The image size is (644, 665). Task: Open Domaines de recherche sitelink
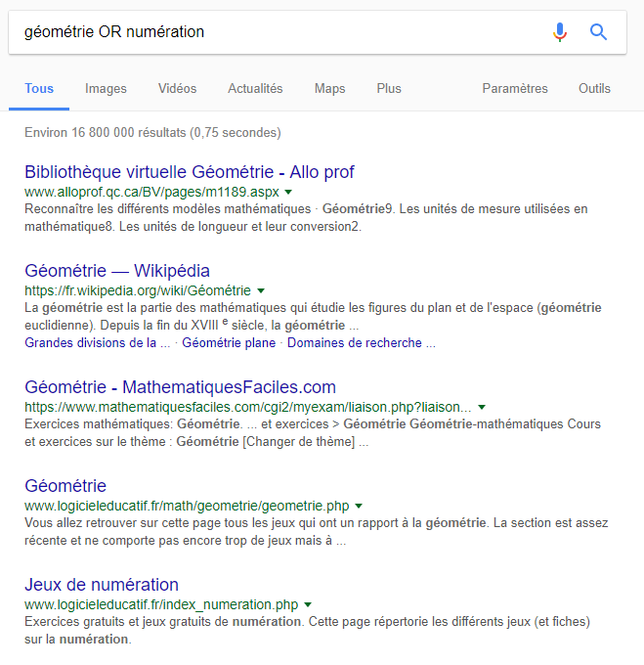click(362, 342)
